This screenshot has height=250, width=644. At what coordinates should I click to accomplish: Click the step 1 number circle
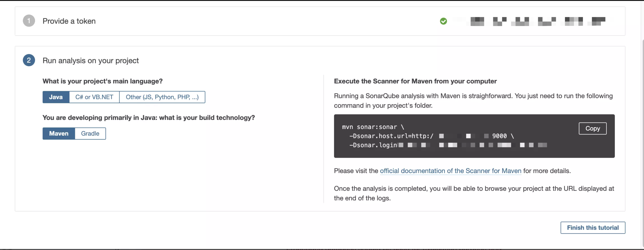click(x=29, y=21)
